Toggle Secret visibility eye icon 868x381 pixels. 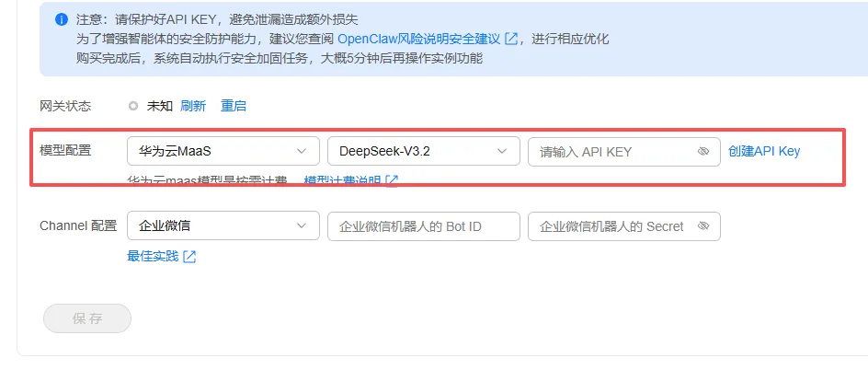point(703,226)
